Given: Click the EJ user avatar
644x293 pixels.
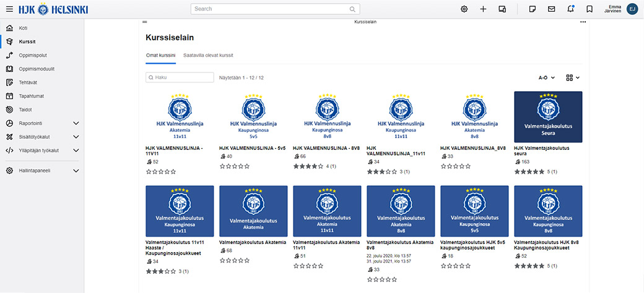Looking at the screenshot, I should click(632, 9).
